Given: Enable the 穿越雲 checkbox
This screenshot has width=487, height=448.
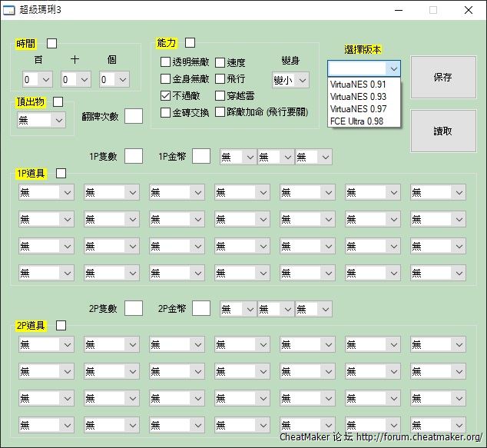Looking at the screenshot, I should pyautogui.click(x=220, y=96).
